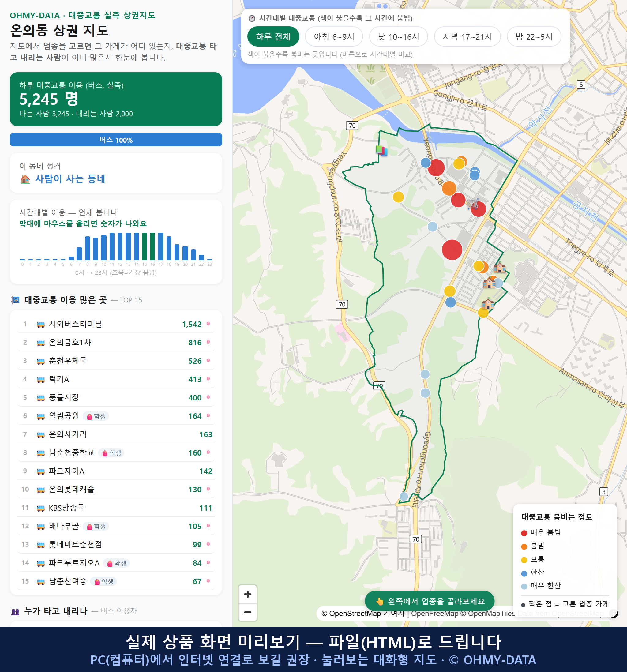The image size is (627, 672).
Task: Click the map attribution info toggle
Action: click(x=614, y=614)
